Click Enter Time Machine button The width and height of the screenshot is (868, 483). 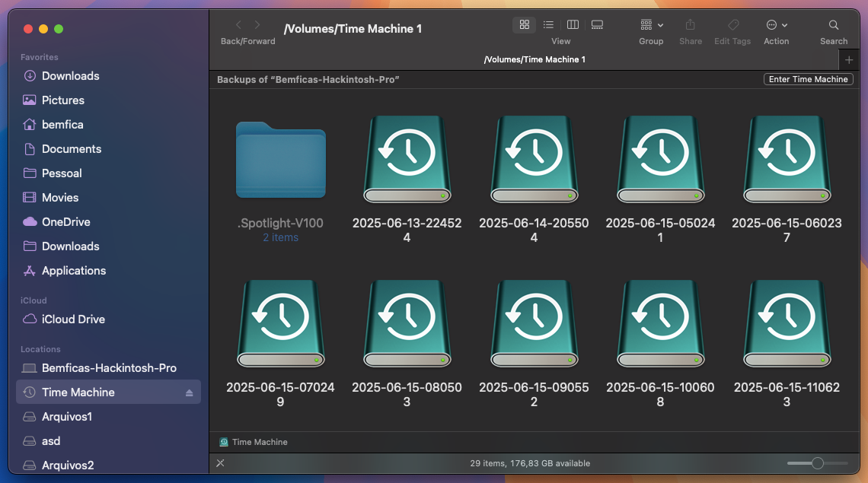(x=808, y=79)
